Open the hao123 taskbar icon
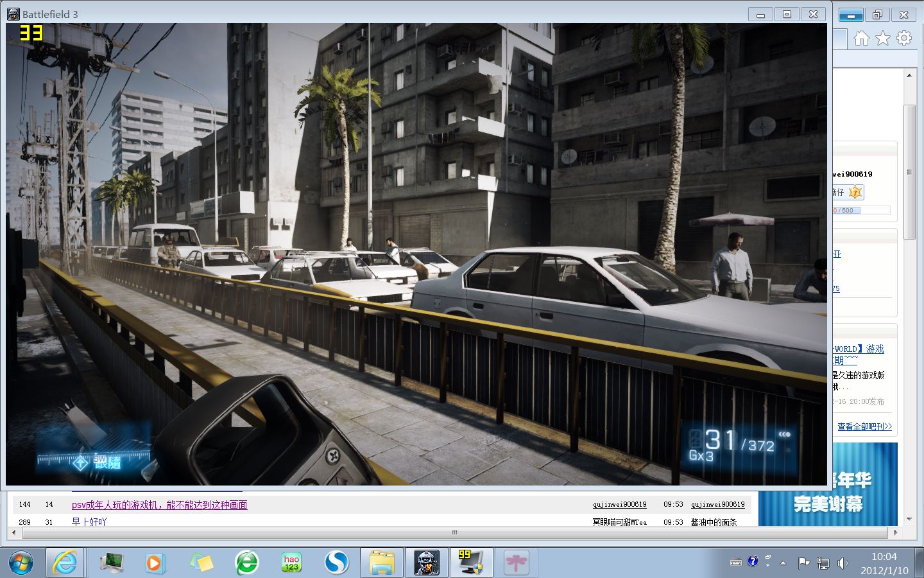Viewport: 924px width, 578px height. tap(291, 563)
